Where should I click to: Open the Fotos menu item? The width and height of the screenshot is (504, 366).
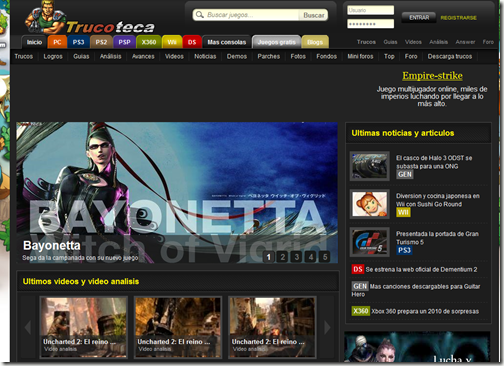(298, 56)
